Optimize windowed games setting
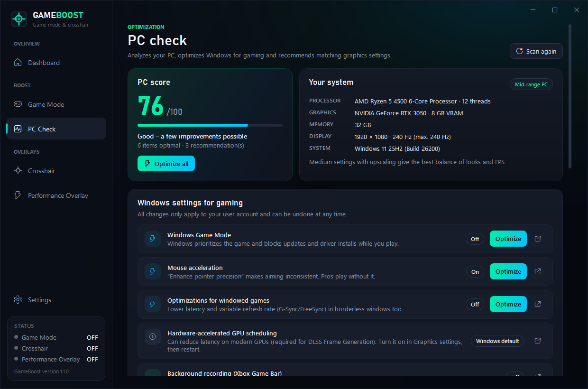 click(x=508, y=304)
